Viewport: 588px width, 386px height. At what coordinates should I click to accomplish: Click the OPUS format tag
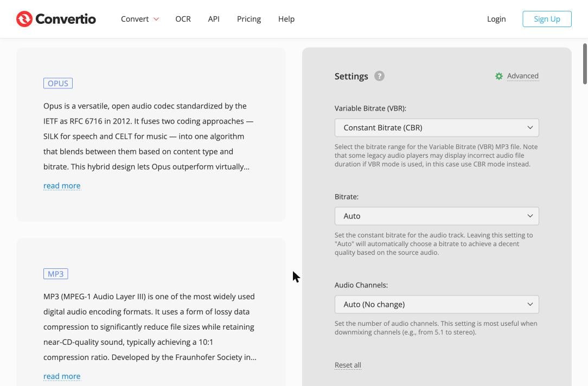pos(57,83)
